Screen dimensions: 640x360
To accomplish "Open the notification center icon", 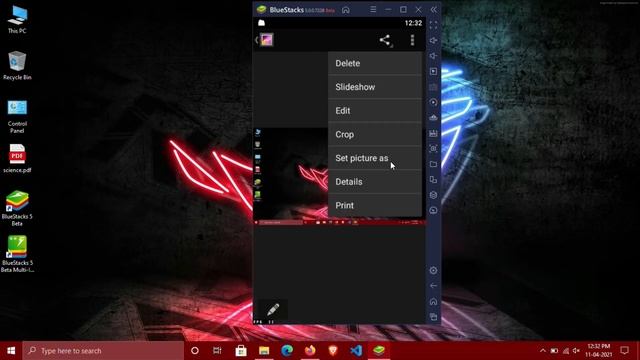I will 624,351.
